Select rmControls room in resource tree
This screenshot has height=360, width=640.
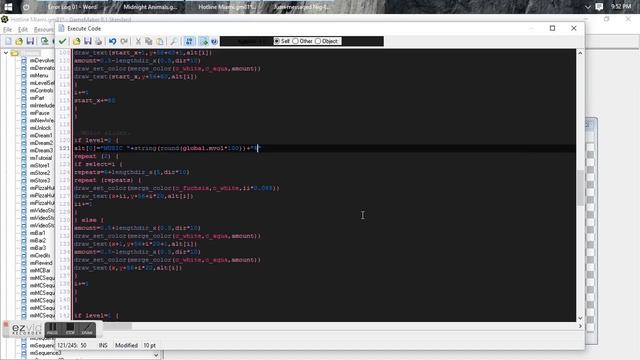tap(41, 91)
